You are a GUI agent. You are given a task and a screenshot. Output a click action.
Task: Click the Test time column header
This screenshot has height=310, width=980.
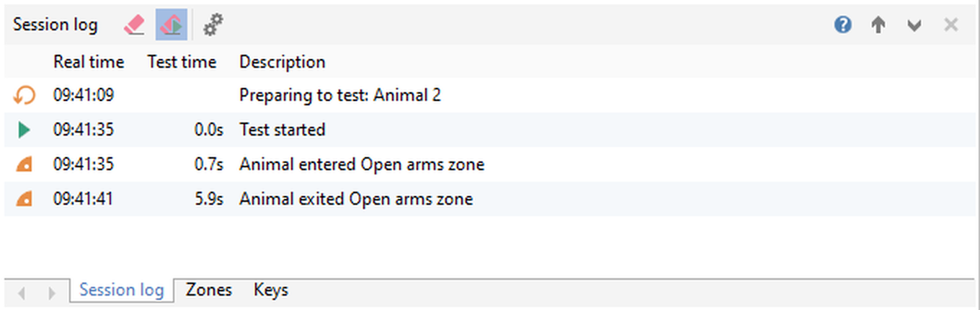tap(182, 63)
